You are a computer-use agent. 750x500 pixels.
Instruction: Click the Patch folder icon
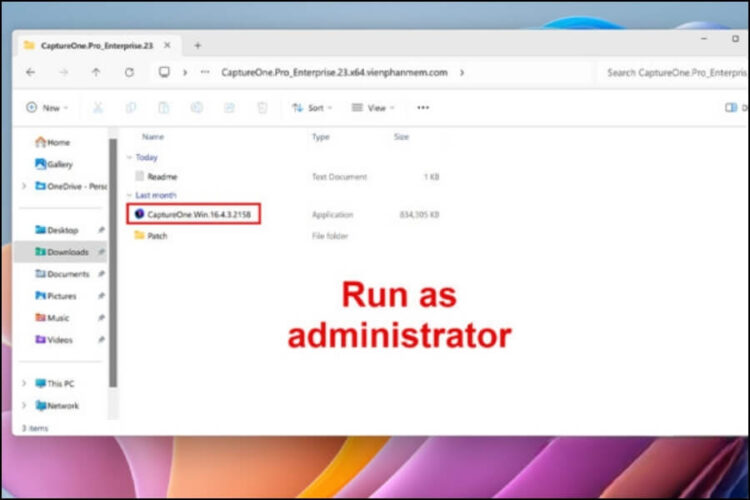click(139, 235)
